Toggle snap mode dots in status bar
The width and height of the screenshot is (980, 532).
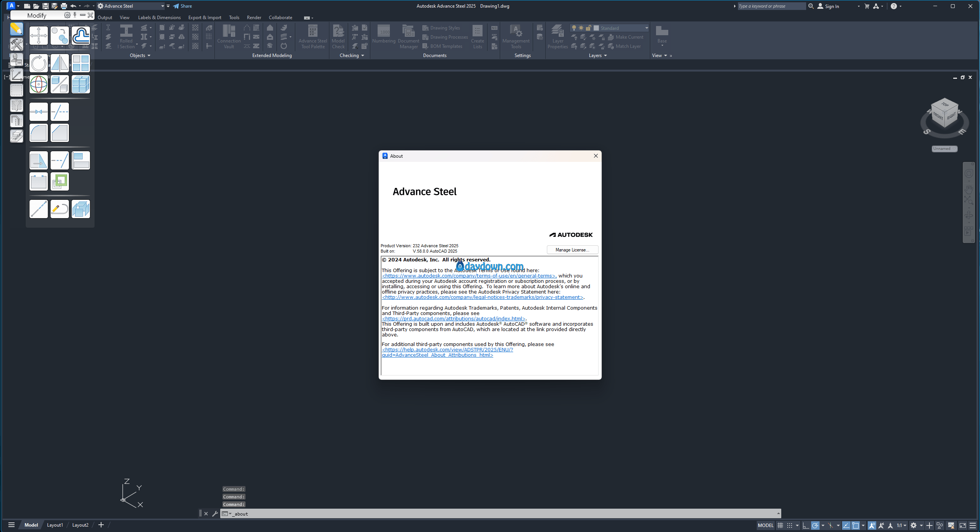pos(790,525)
